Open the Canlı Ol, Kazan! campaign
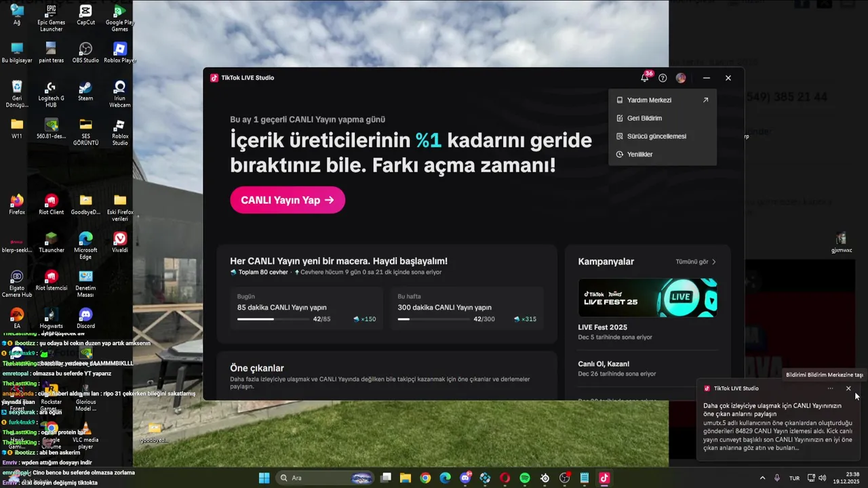Screen dimensions: 868x488 (604, 364)
